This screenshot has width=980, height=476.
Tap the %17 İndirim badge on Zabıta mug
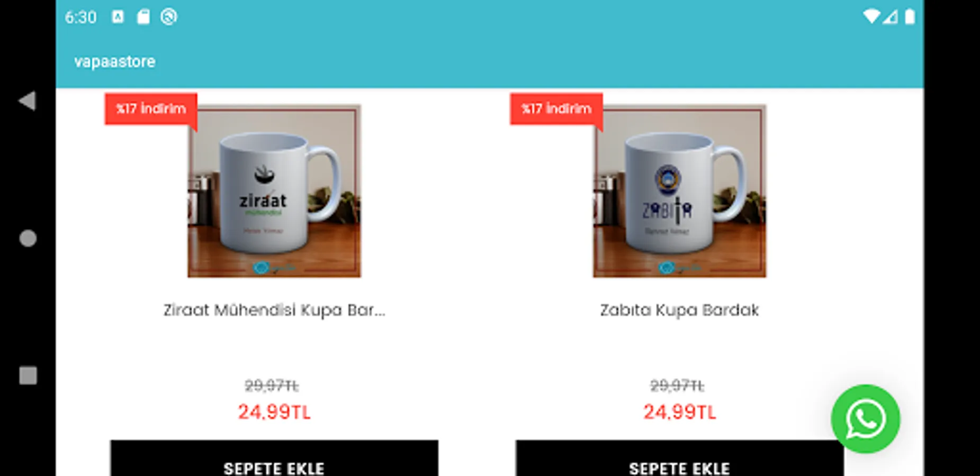556,109
